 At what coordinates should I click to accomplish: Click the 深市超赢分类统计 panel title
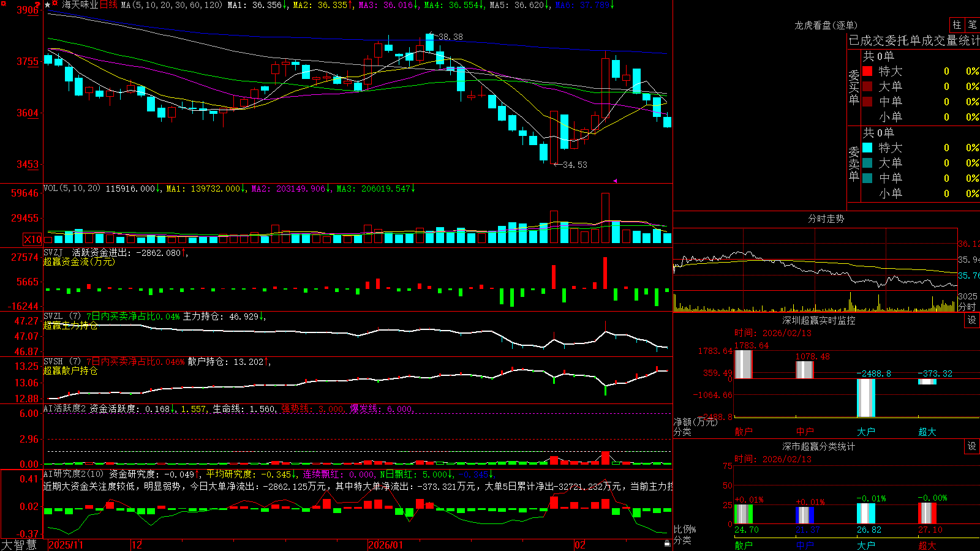[818, 446]
